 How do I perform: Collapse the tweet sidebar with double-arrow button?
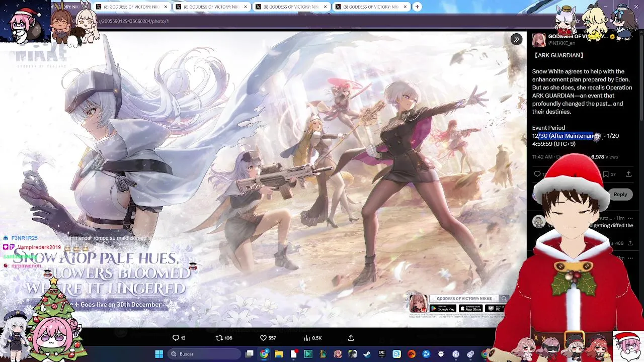[516, 39]
